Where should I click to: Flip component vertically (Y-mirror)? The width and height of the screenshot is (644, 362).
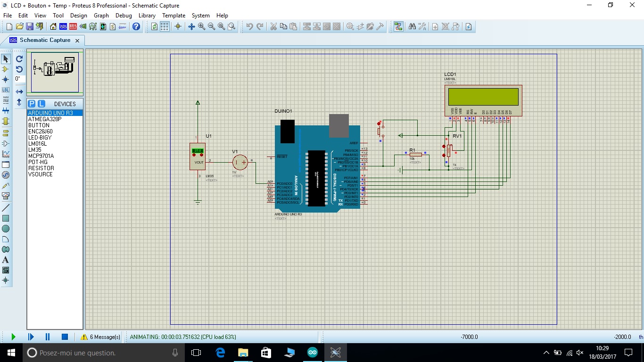(19, 102)
